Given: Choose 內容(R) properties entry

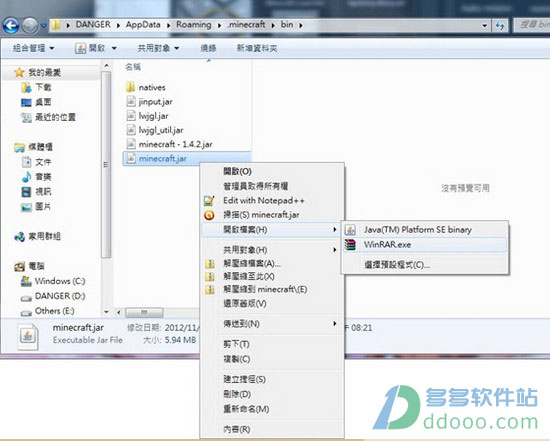Looking at the screenshot, I should pos(272,429).
